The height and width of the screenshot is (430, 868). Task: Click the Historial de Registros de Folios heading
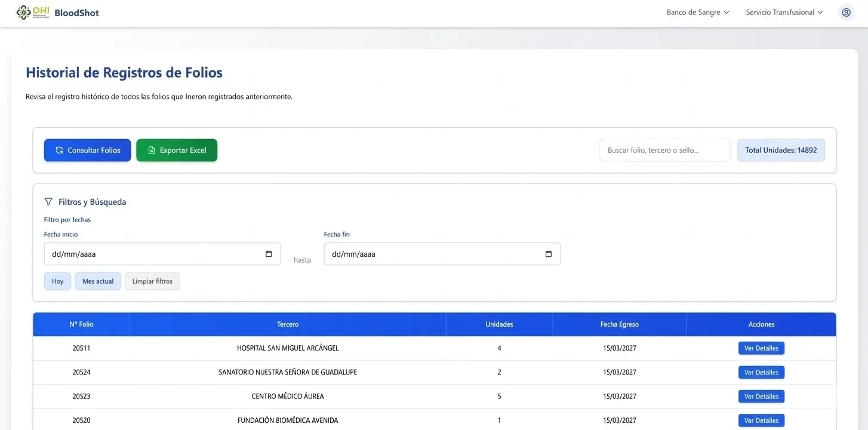coord(124,73)
